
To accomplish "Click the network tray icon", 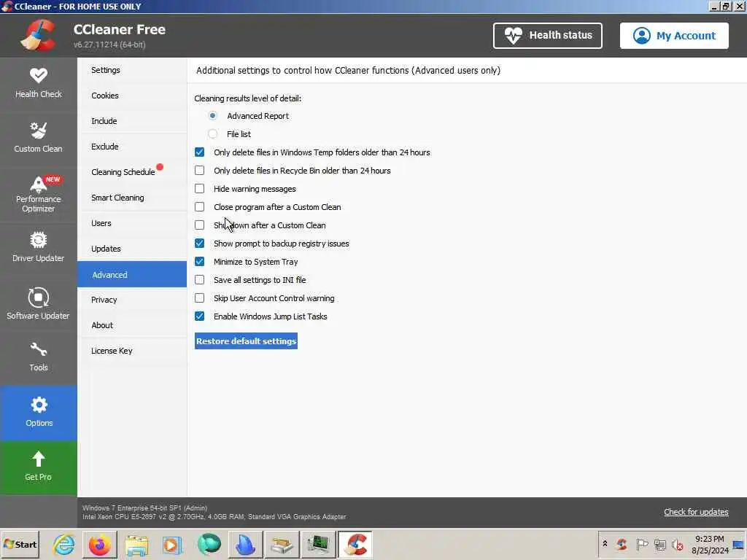I will pyautogui.click(x=659, y=544).
